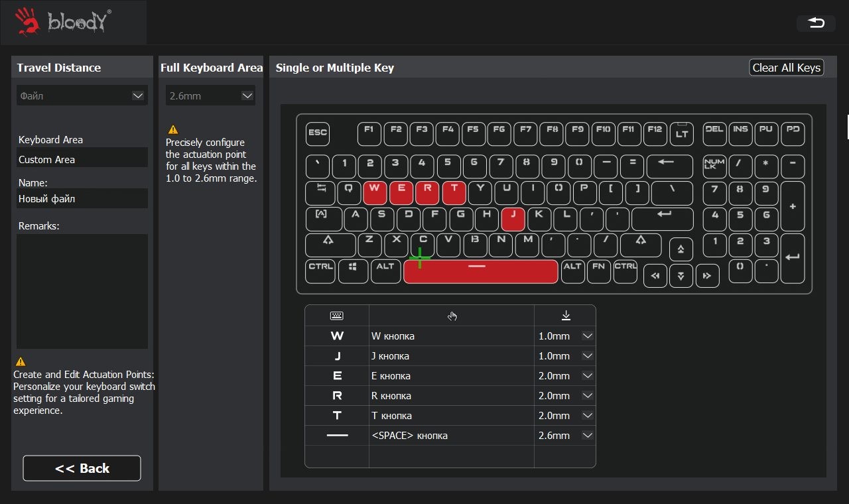Viewport: 849px width, 504px height.
Task: Click the actuation depth icon in the table header
Action: [565, 316]
